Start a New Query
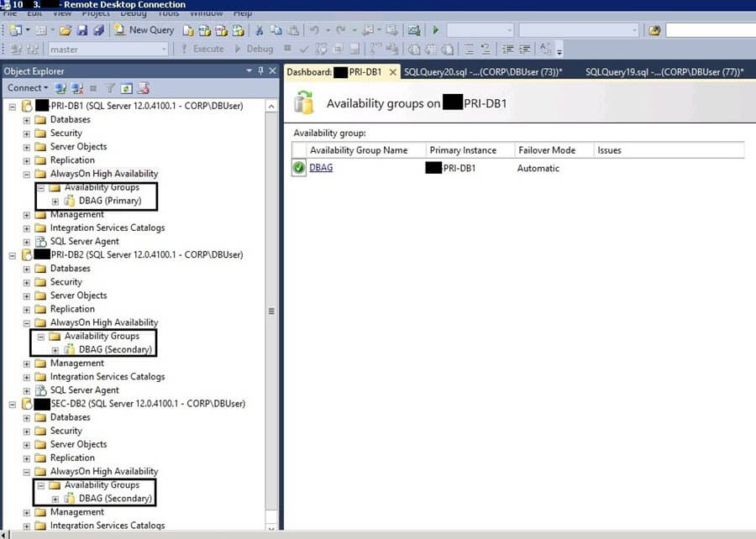The height and width of the screenshot is (539, 756). coord(144,30)
